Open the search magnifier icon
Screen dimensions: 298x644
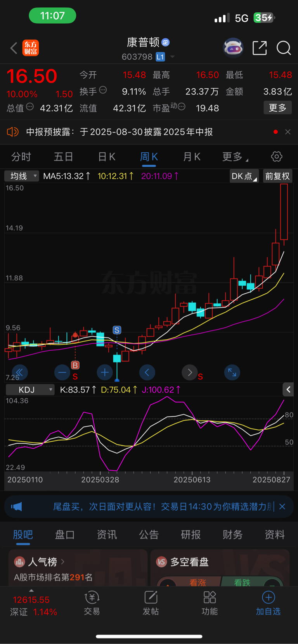284,48
